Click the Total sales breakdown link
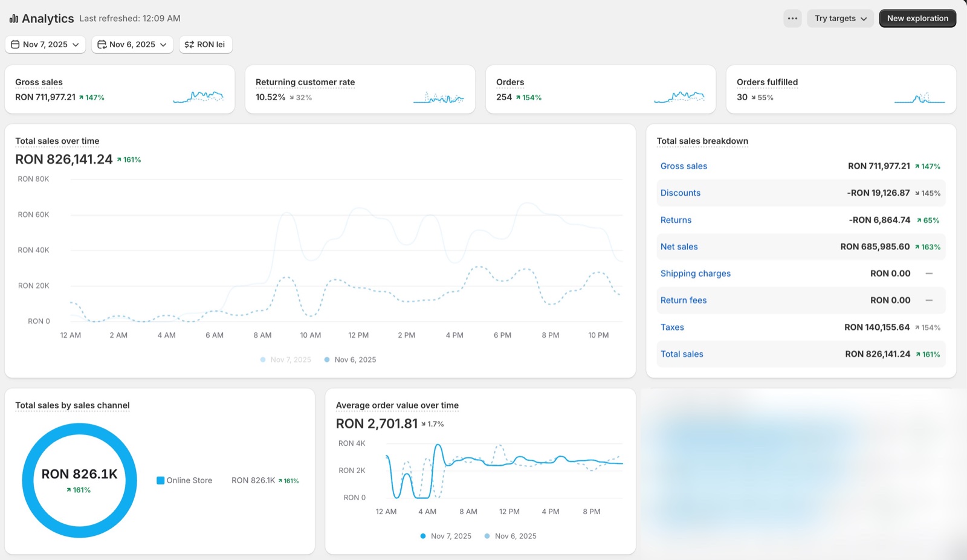This screenshot has height=560, width=967. point(682,354)
